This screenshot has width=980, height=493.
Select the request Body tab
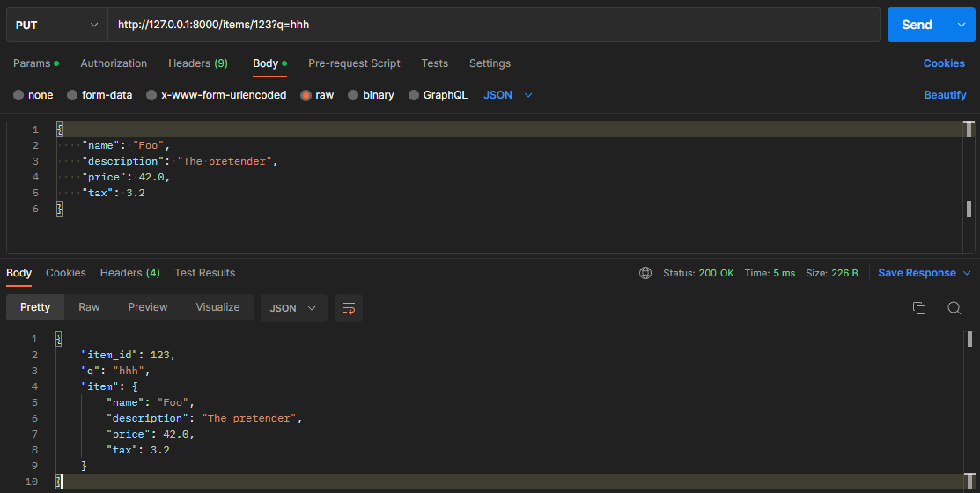click(270, 63)
